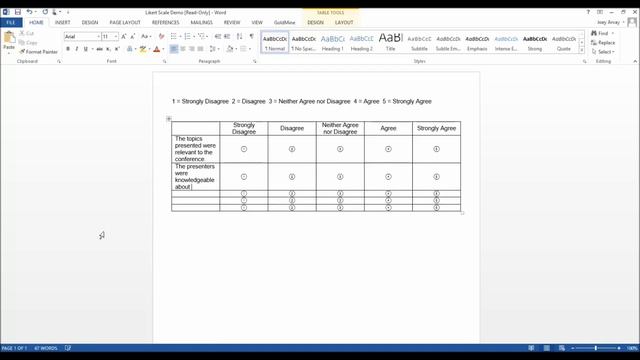
Task: Open the font size dropdown showing 11
Action: [x=116, y=37]
